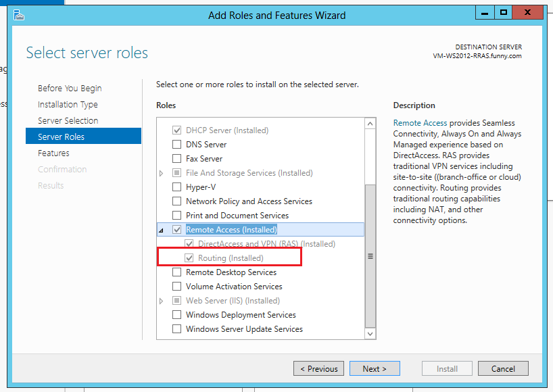
Task: Expand Web Server (IIS) node
Action: coord(161,301)
